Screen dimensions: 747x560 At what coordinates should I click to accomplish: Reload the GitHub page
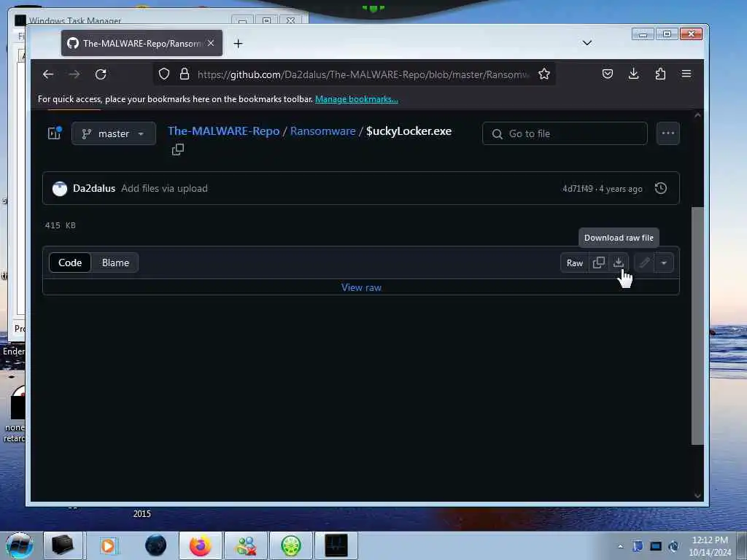coord(101,74)
